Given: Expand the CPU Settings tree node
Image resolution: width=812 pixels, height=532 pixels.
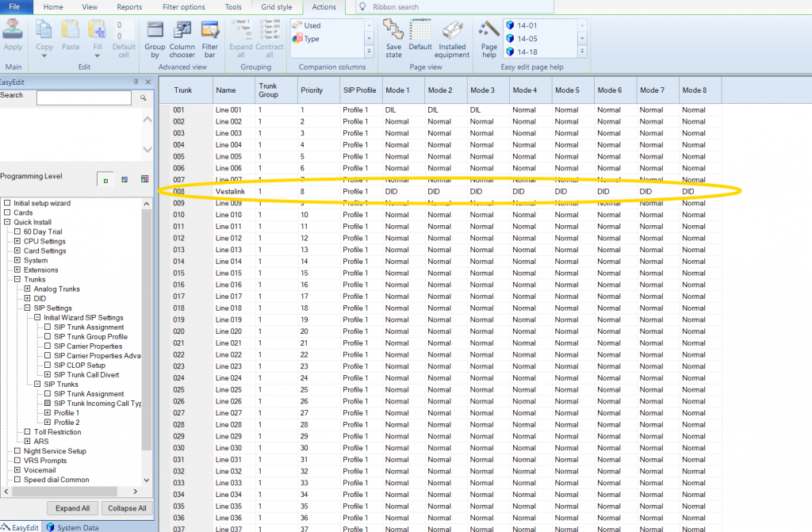Looking at the screenshot, I should (17, 242).
